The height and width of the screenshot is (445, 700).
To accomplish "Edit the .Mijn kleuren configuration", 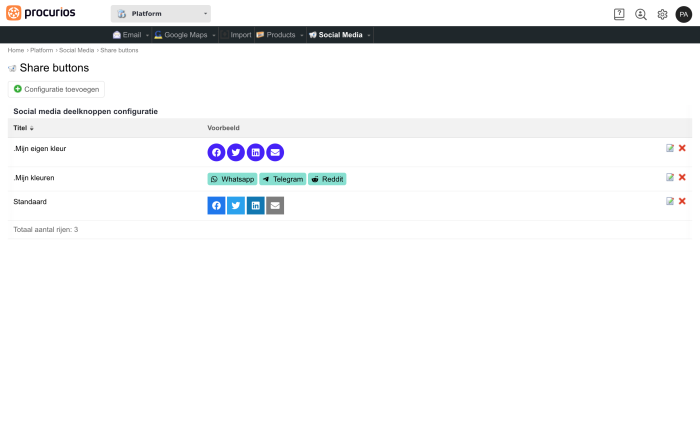I will click(670, 177).
